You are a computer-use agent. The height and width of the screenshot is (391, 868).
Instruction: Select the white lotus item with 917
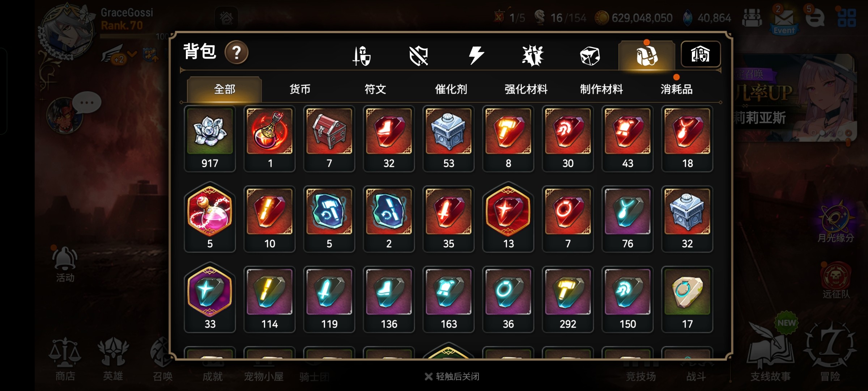[x=210, y=139]
